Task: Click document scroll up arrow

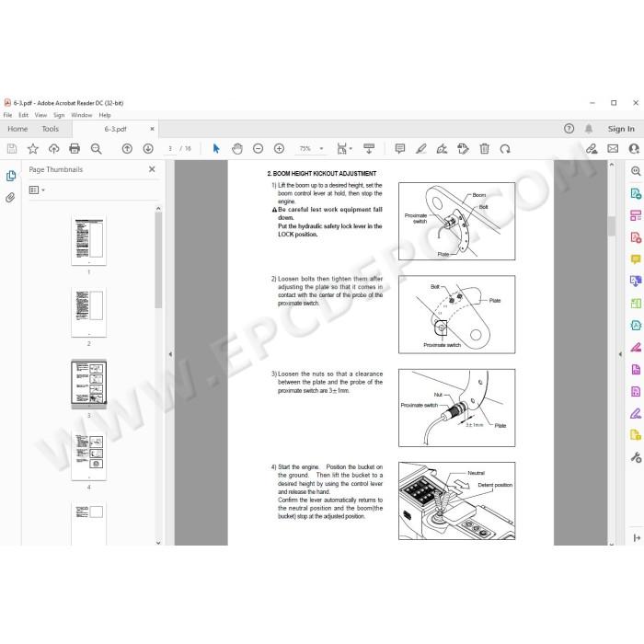Action: click(x=612, y=165)
